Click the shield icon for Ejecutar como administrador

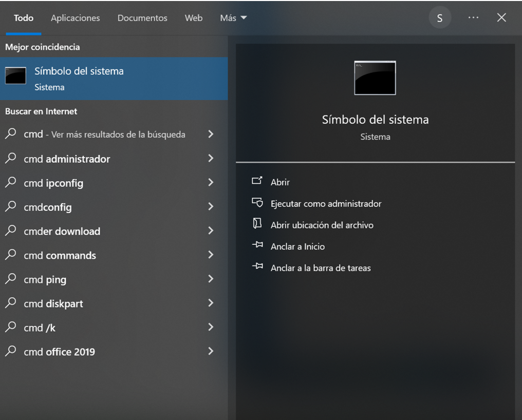(257, 202)
